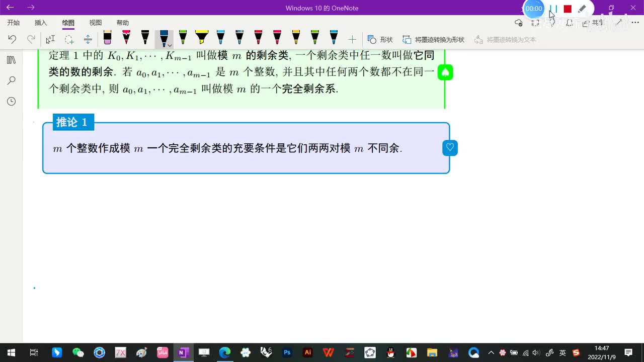Click the green spade badge on theorem box
Viewport: 644px width, 362px height.
445,72
